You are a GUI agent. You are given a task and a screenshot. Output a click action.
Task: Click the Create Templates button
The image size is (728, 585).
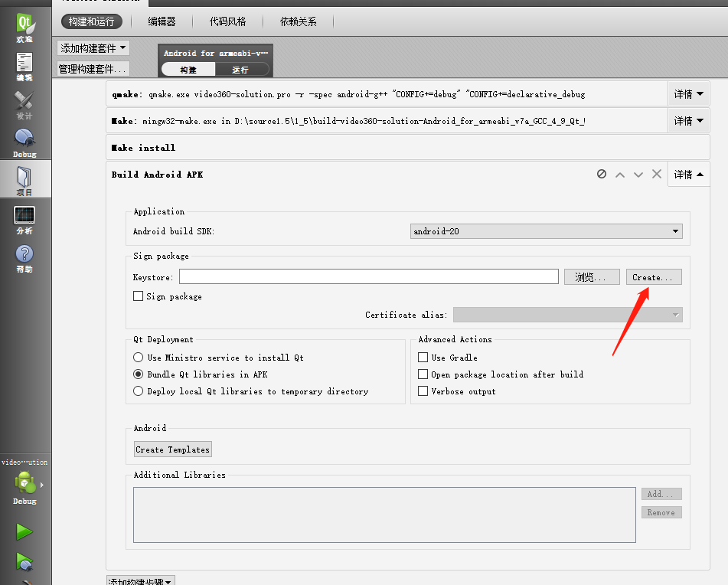coord(173,449)
